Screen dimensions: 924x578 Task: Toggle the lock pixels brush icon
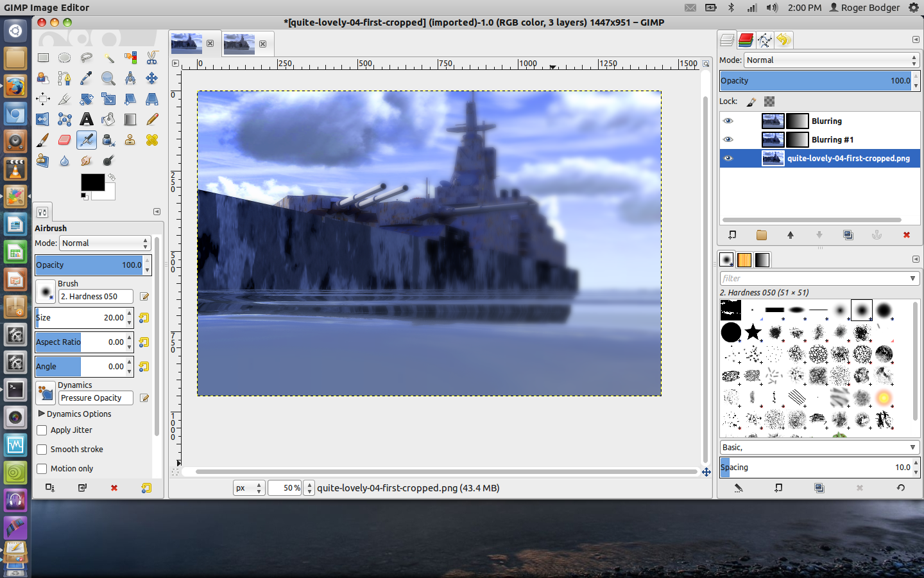coord(751,101)
